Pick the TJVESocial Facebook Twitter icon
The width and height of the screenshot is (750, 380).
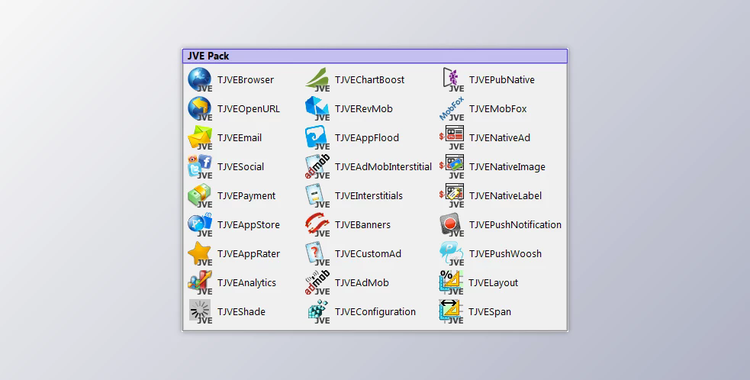coord(200,167)
